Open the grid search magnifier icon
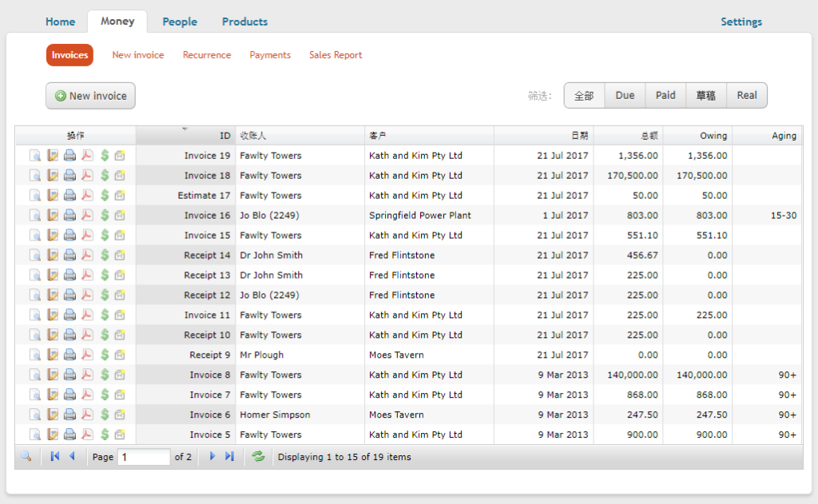The image size is (818, 504). (x=26, y=457)
